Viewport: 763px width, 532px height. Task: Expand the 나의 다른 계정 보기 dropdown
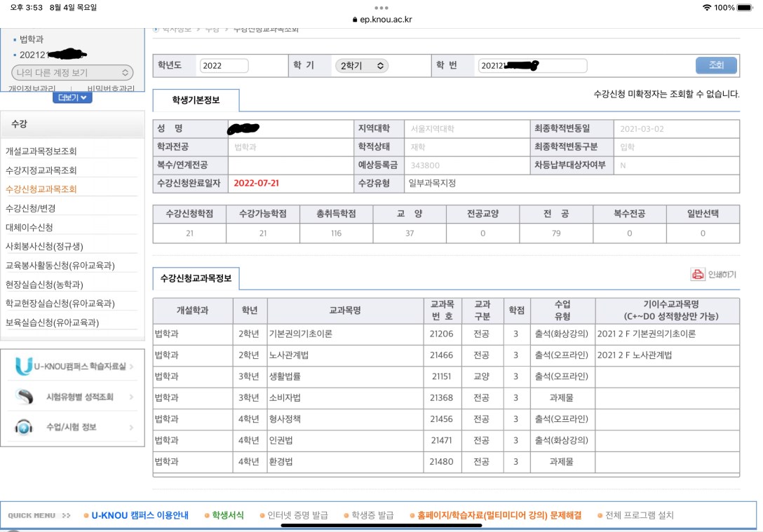(x=72, y=73)
